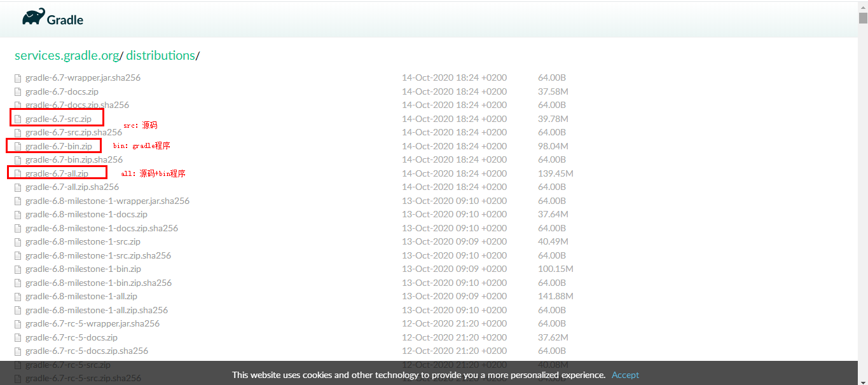Open gradle-6.8-milestone-1-src.zip.sha256
This screenshot has height=385, width=868.
pos(98,255)
